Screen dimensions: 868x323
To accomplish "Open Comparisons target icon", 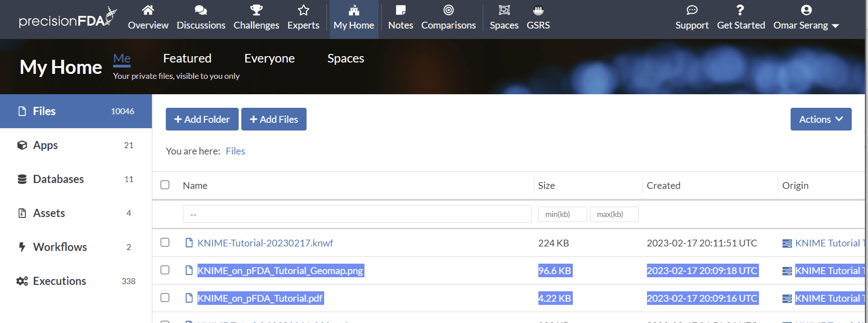I will click(448, 10).
